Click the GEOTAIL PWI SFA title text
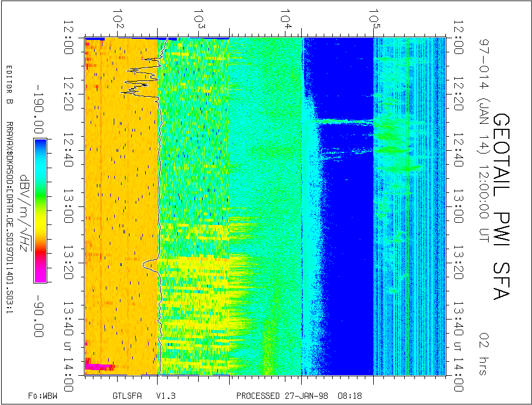532x405 pixels. coord(502,206)
